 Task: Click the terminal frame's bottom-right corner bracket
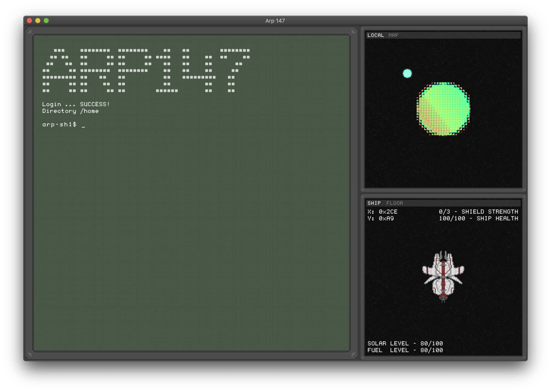(353, 354)
